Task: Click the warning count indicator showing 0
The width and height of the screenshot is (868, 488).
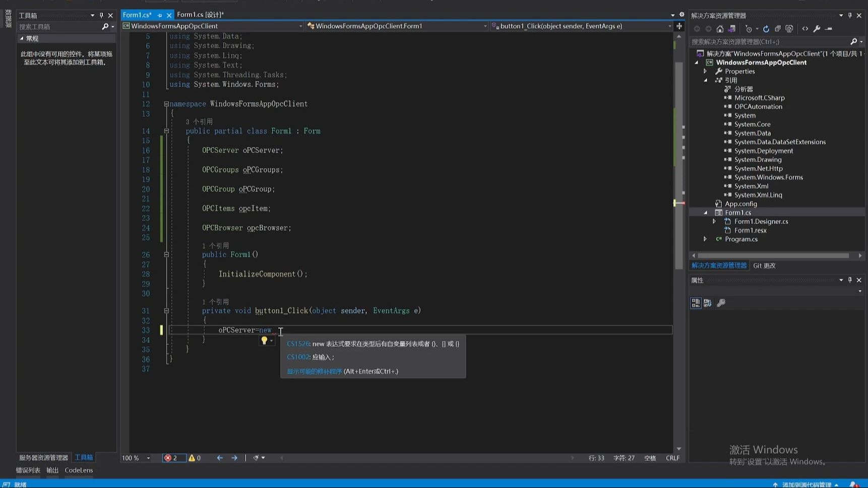Action: click(195, 458)
